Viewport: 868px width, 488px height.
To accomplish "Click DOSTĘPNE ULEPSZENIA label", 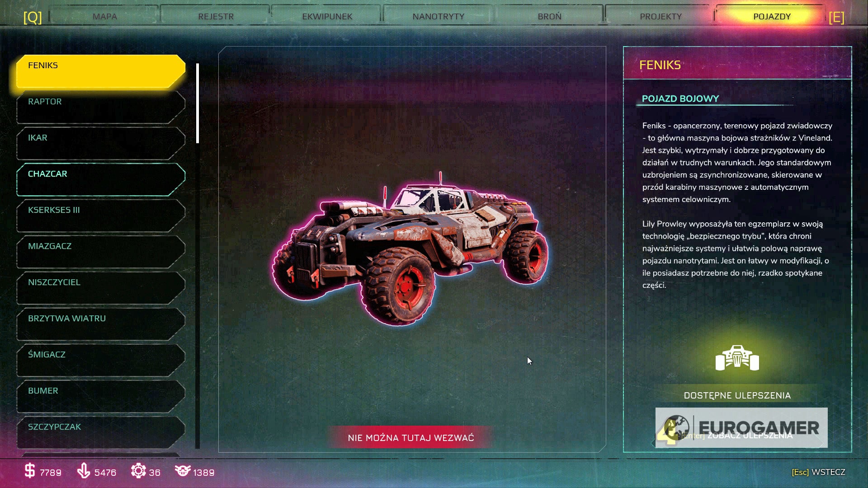I will tap(737, 395).
